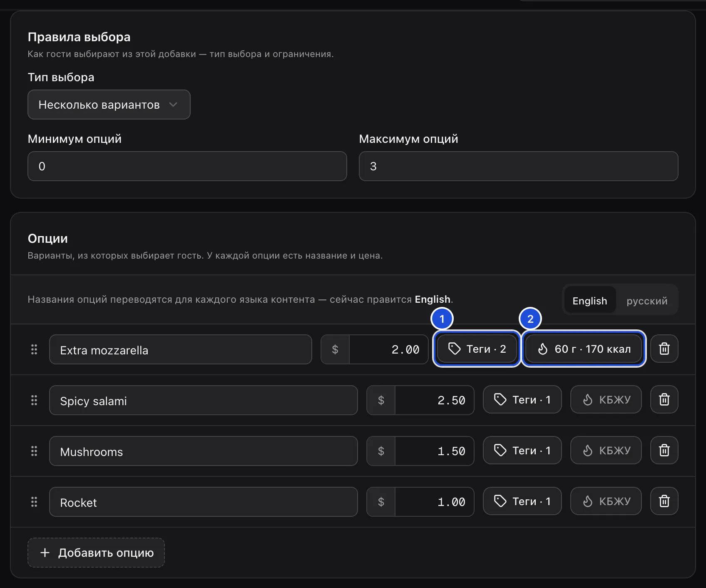
Task: Edit 60 г · 170 ккал nutrition of Extra mozzarella
Action: pyautogui.click(x=584, y=349)
